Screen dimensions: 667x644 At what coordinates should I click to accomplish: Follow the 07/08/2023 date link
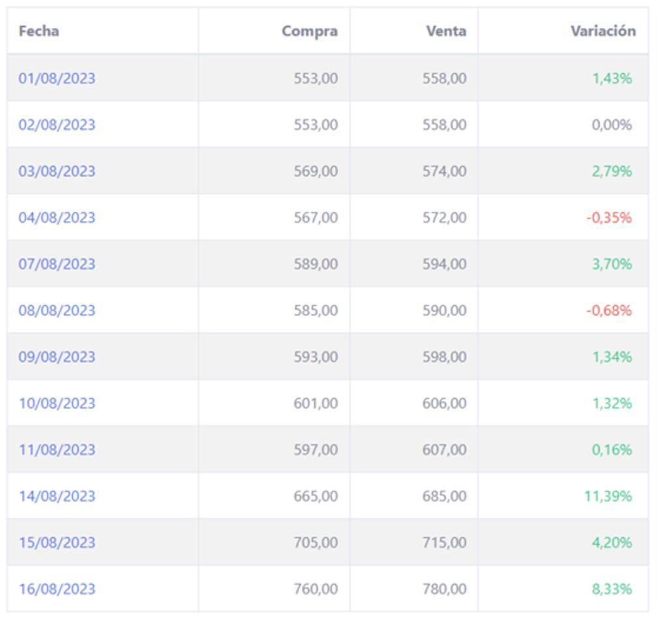point(57,264)
